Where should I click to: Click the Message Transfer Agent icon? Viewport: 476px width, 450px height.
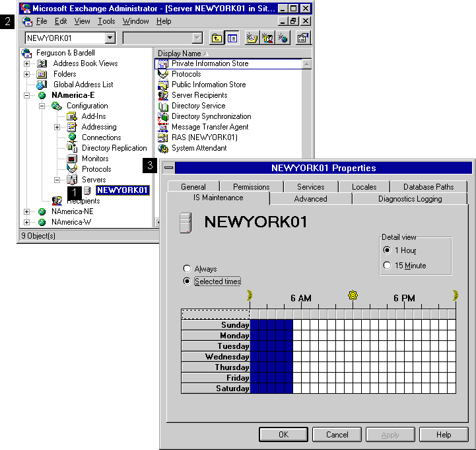tap(163, 127)
